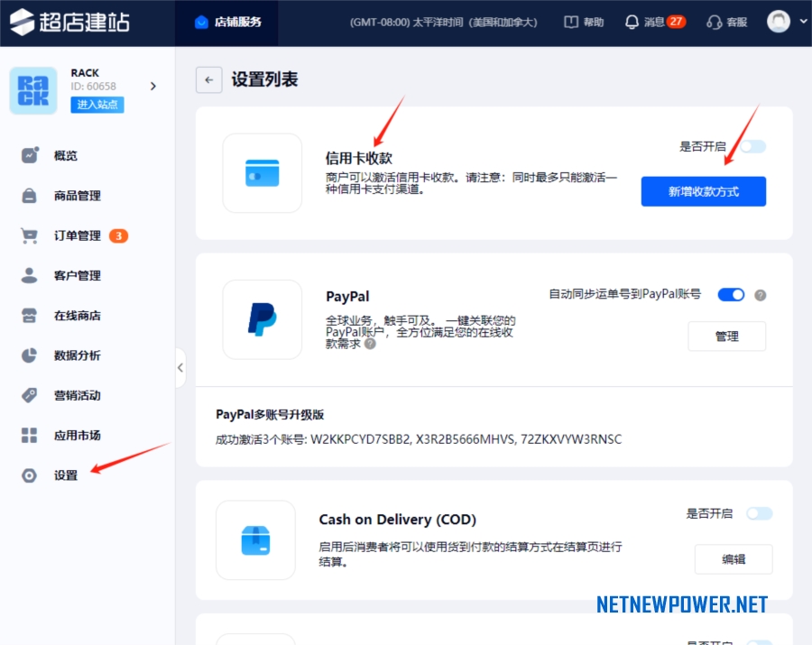This screenshot has height=645, width=812.
Task: Click the PayPal logo icon
Action: coord(262,319)
